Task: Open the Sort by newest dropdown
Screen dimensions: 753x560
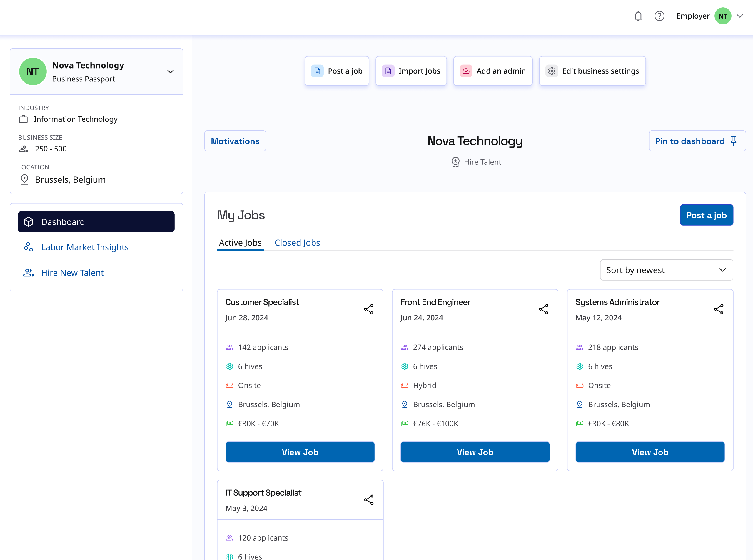Action: [x=666, y=270]
